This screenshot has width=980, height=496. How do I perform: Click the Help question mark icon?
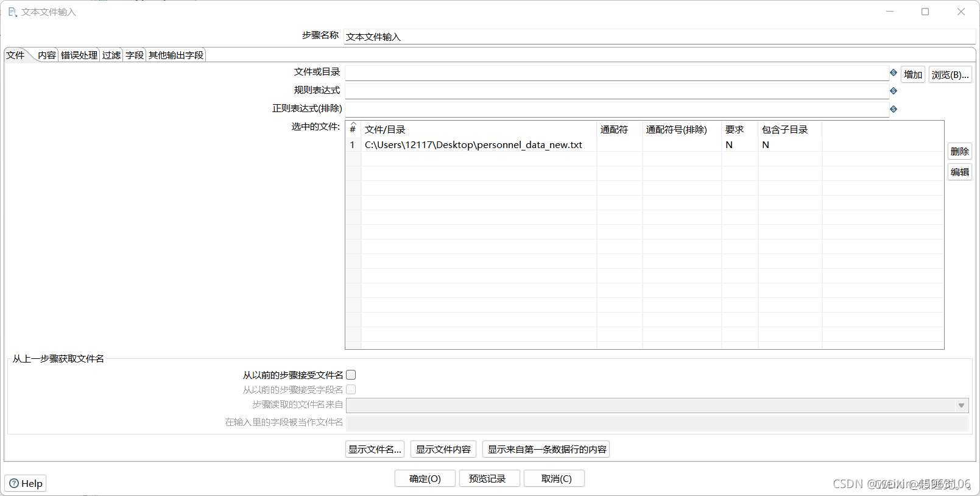pos(14,483)
